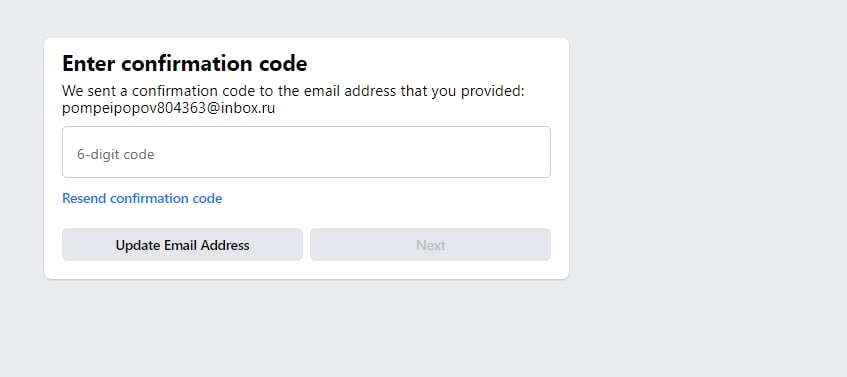
Task: Click the word 'code' in the blue link
Action: pyautogui.click(x=207, y=198)
